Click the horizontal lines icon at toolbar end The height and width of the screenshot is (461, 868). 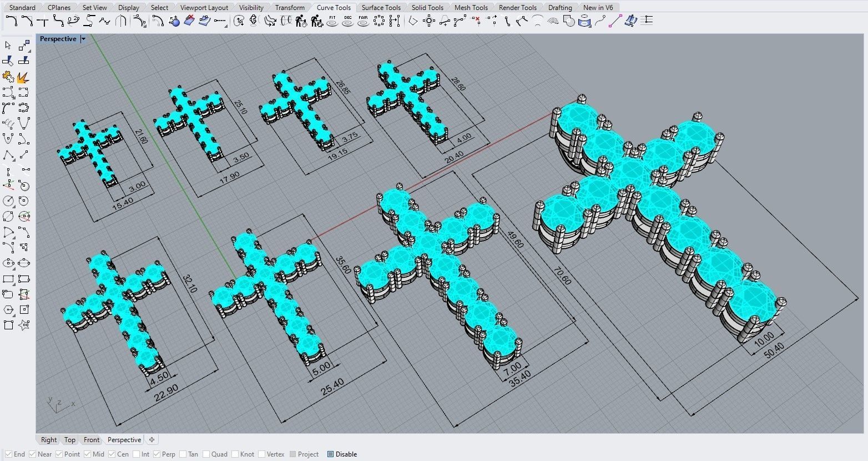coord(647,21)
